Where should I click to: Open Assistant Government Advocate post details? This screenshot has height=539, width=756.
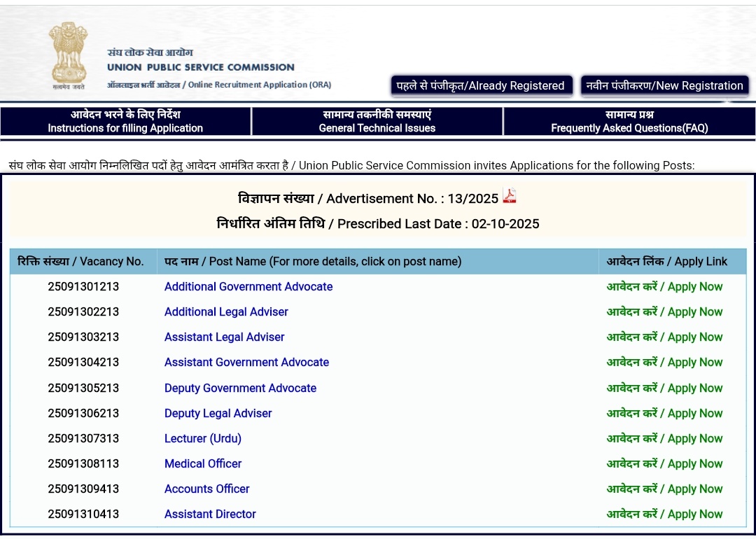pyautogui.click(x=246, y=362)
